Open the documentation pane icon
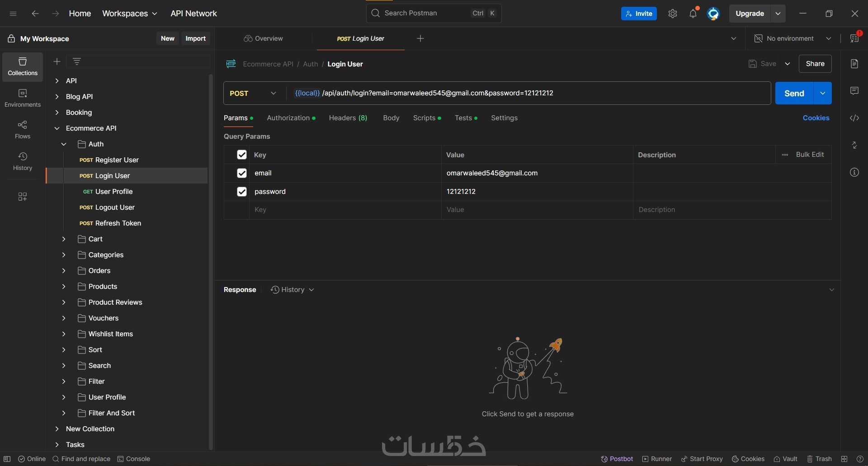The height and width of the screenshot is (466, 868). tap(854, 64)
